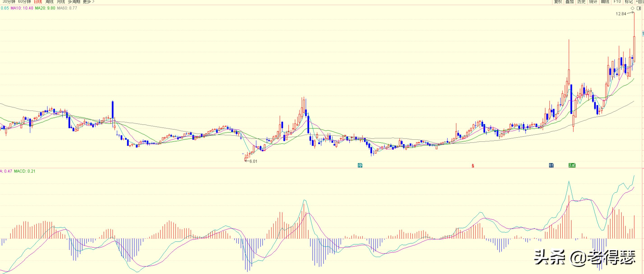The height and width of the screenshot is (274, 644).
Task: Click the 停 suspension marker icon
Action: click(x=360, y=165)
